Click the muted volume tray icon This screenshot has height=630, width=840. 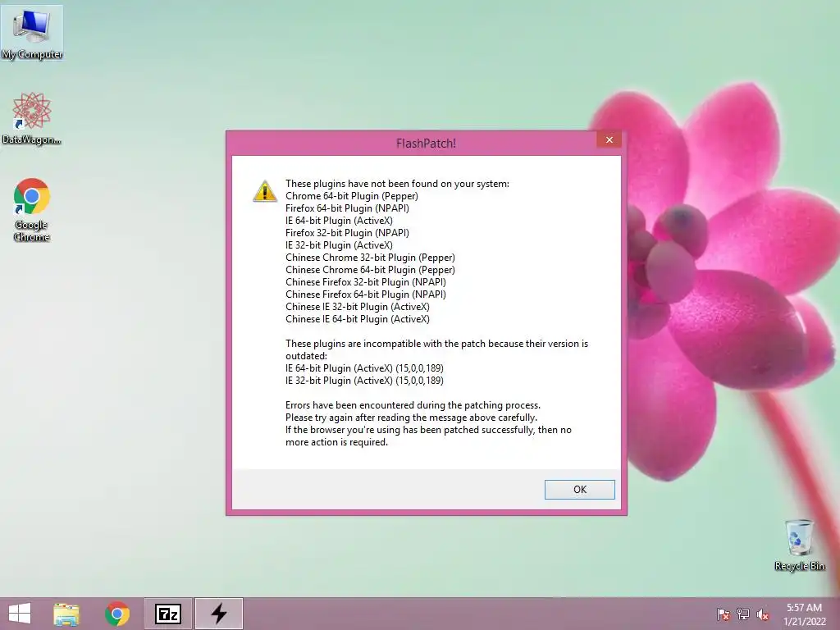[763, 614]
